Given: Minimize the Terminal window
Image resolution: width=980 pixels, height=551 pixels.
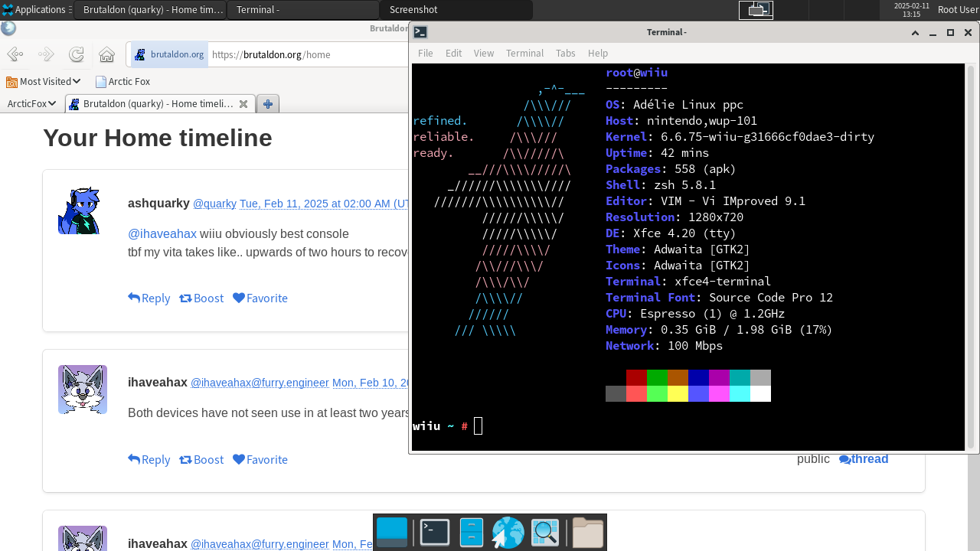Looking at the screenshot, I should [x=933, y=32].
